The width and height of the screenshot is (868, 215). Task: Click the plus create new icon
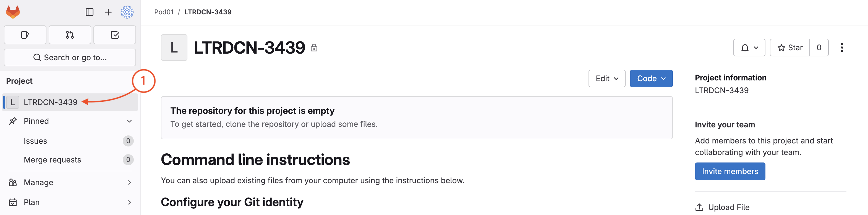click(108, 12)
